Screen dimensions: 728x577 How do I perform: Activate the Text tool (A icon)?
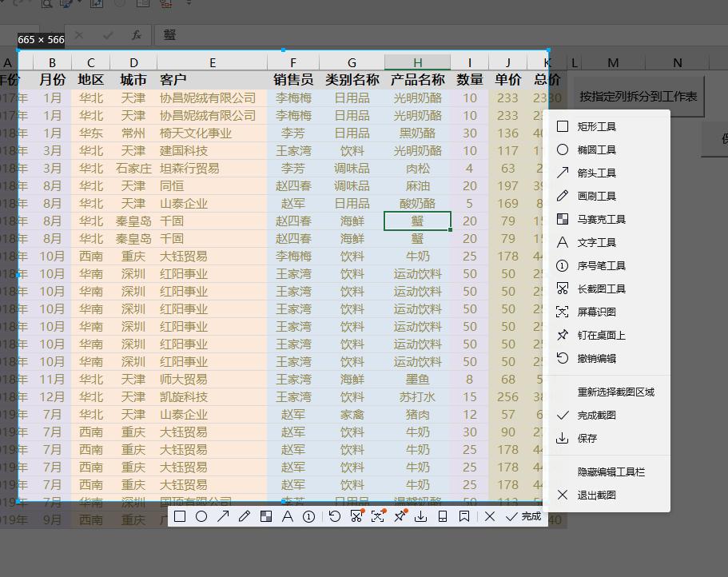(x=288, y=517)
